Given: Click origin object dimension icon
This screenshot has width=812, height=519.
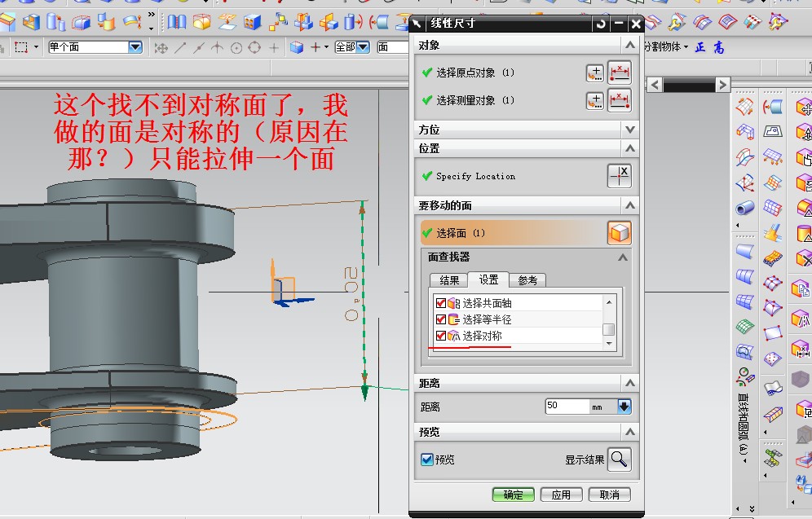Looking at the screenshot, I should (x=620, y=73).
